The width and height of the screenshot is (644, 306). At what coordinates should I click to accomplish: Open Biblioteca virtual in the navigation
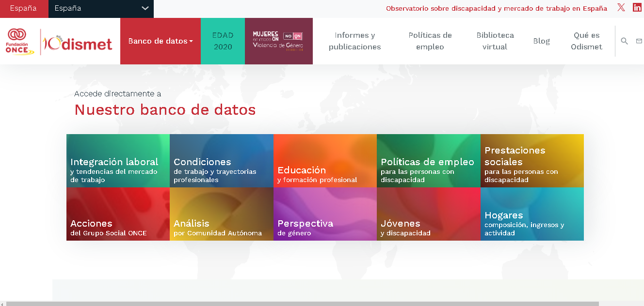tap(495, 41)
